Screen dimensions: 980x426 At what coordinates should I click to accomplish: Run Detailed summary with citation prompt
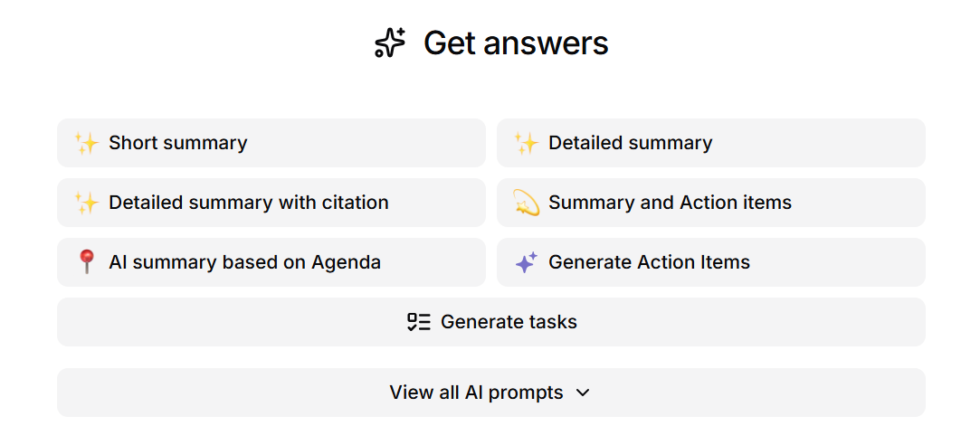coord(271,203)
